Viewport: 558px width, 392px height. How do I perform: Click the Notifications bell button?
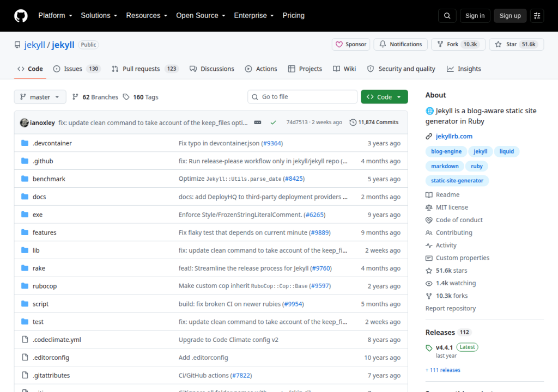tap(401, 44)
